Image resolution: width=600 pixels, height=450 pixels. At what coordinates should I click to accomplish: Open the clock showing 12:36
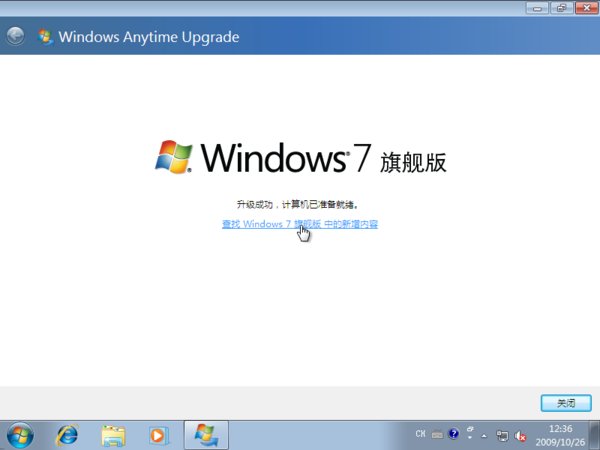point(560,435)
